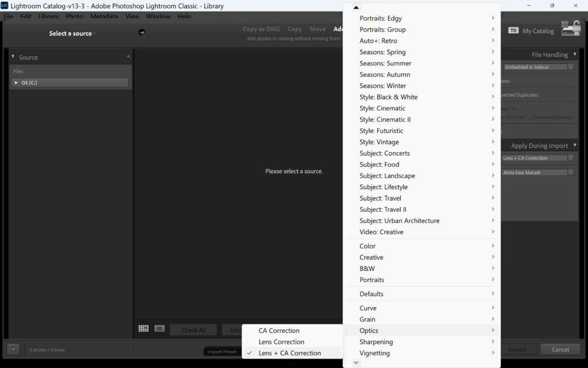The height and width of the screenshot is (368, 588).
Task: Open Portraits: Group presets
Action: coord(421,29)
